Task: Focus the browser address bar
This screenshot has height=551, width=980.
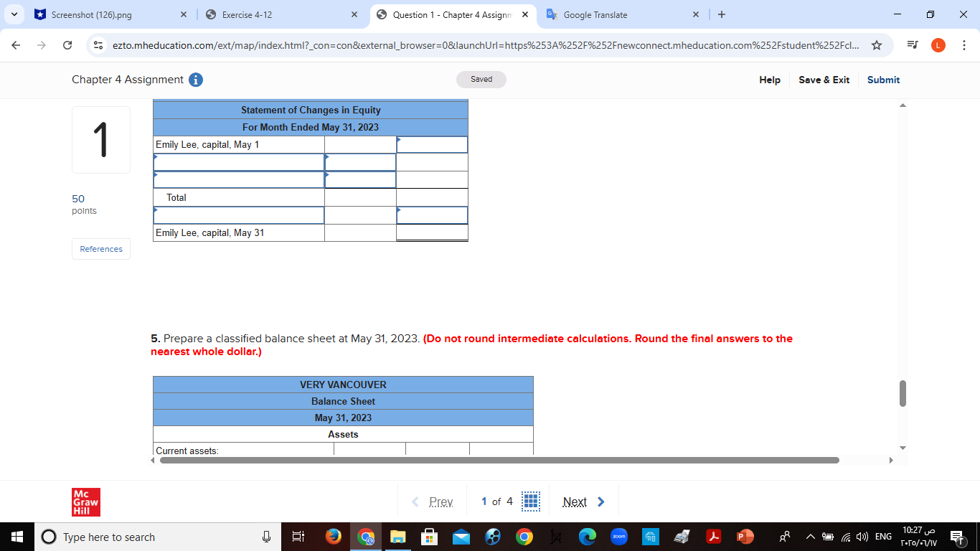Action: click(x=485, y=45)
